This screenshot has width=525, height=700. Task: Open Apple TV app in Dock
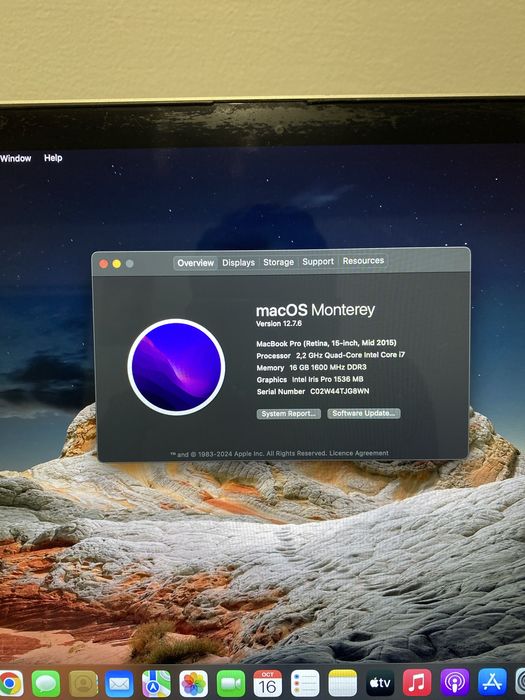tap(380, 683)
